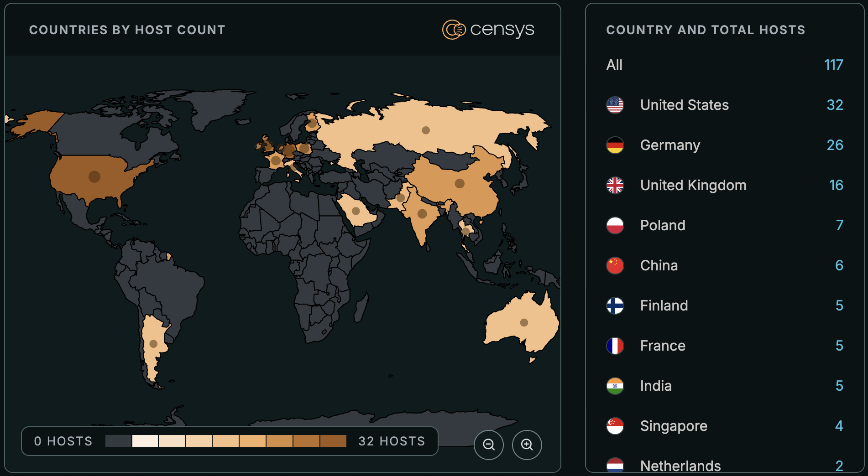The image size is (868, 476).
Task: Click the 32 HOSTS legend label
Action: (392, 441)
